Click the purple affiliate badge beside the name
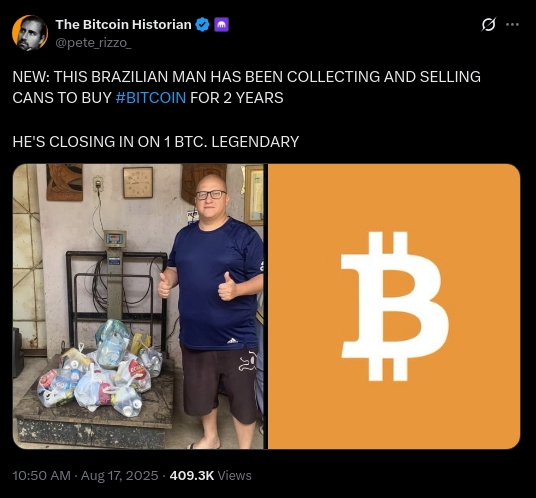The image size is (536, 498). click(x=221, y=25)
